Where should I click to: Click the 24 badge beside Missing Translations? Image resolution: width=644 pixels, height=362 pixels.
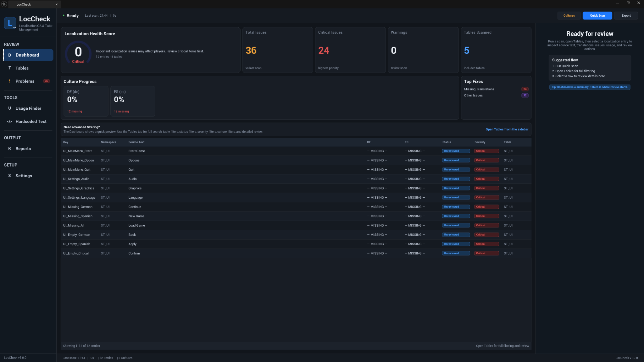tap(525, 89)
